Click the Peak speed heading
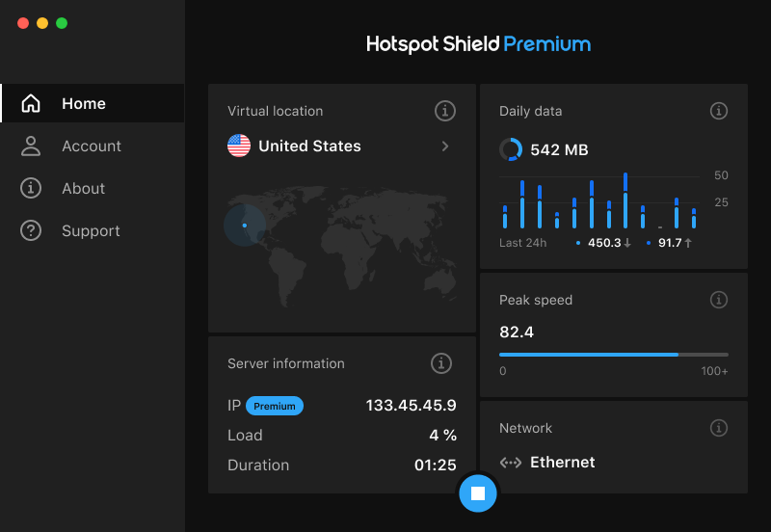771x532 pixels. pyautogui.click(x=536, y=300)
